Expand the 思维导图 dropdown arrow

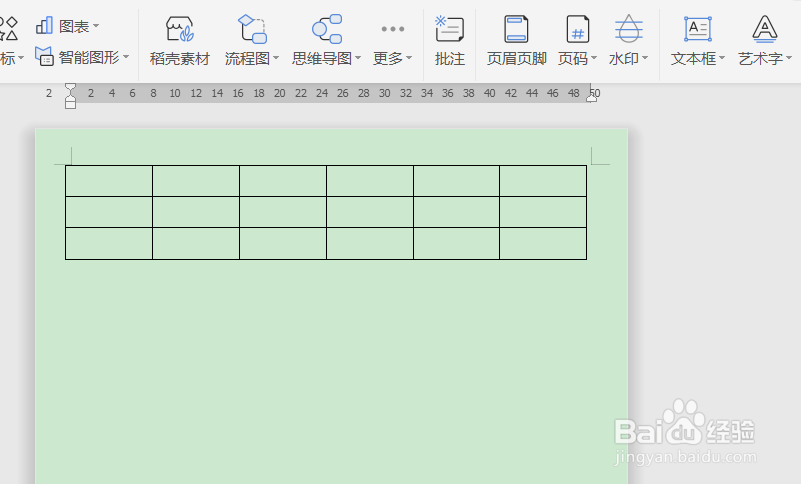pyautogui.click(x=358, y=58)
